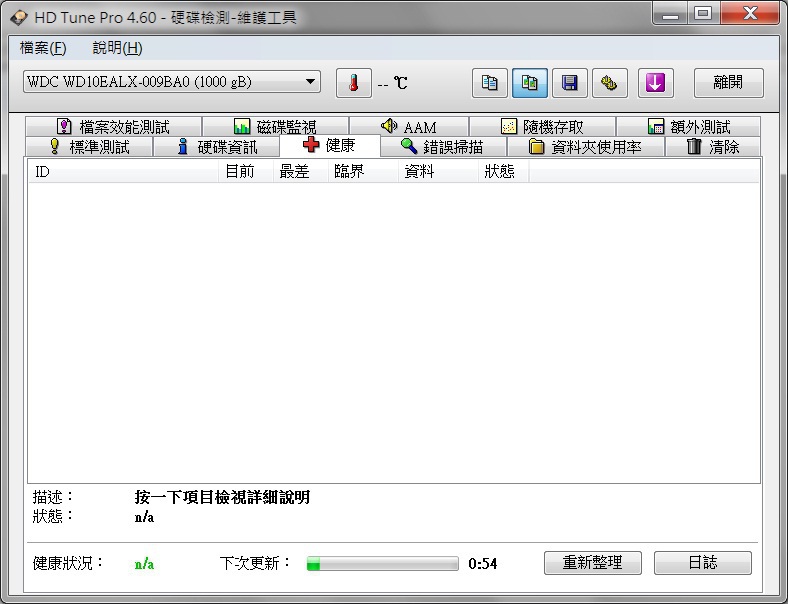Screen dimensions: 788x604
Task: Switch to the 清除 tab
Action: click(713, 147)
